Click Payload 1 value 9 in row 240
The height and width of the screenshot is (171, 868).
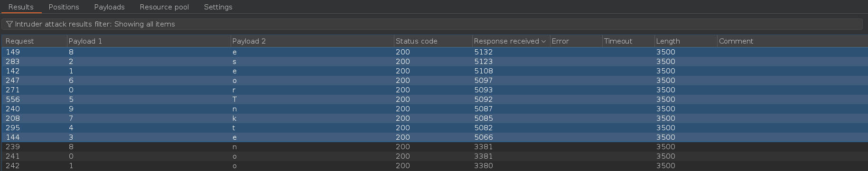click(x=71, y=109)
